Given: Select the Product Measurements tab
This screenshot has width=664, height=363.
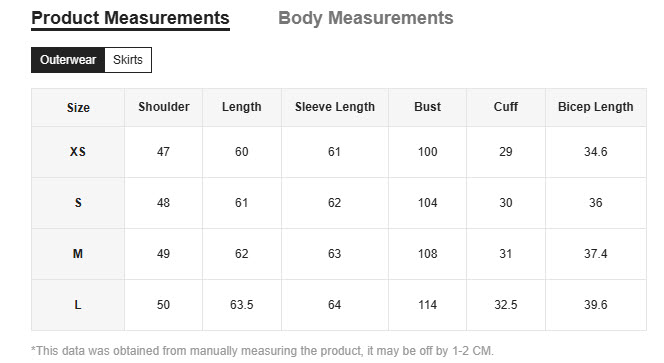Looking at the screenshot, I should click(130, 18).
